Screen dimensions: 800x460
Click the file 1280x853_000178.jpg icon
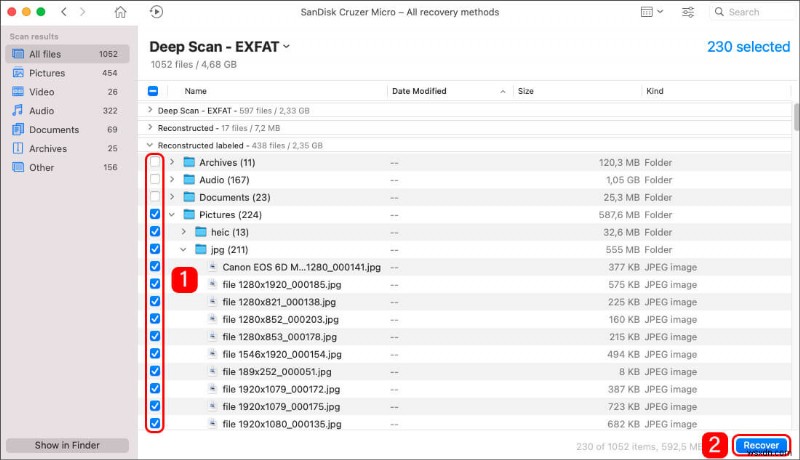click(x=213, y=337)
